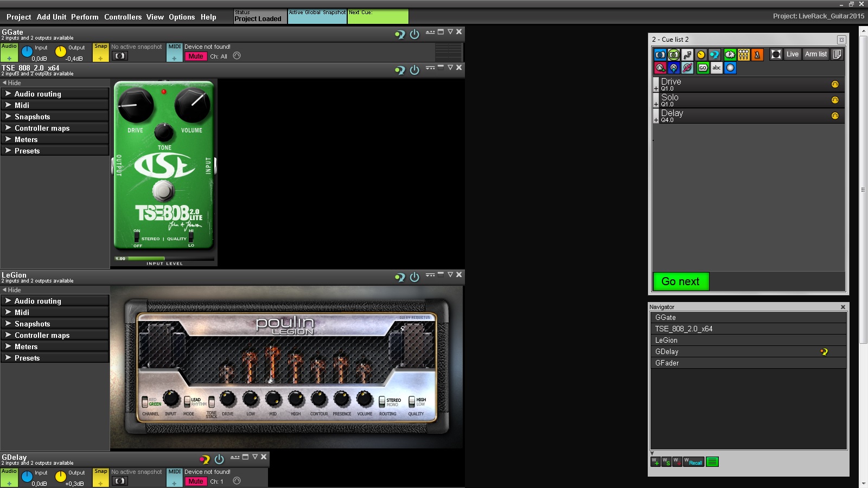Screen dimensions: 868x488
Task: Click the green list icon below Navigator
Action: pos(712,462)
